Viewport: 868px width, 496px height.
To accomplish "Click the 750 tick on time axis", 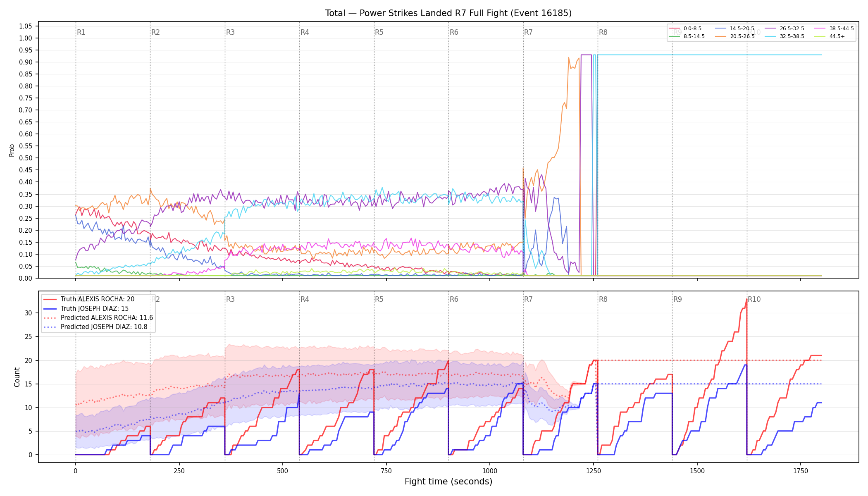I will (x=386, y=471).
